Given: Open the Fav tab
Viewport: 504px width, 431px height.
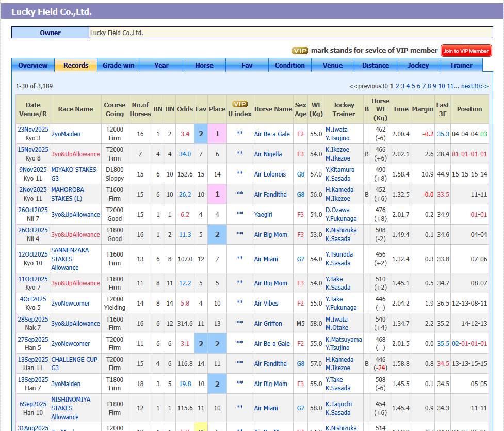Looking at the screenshot, I should pos(247,65).
